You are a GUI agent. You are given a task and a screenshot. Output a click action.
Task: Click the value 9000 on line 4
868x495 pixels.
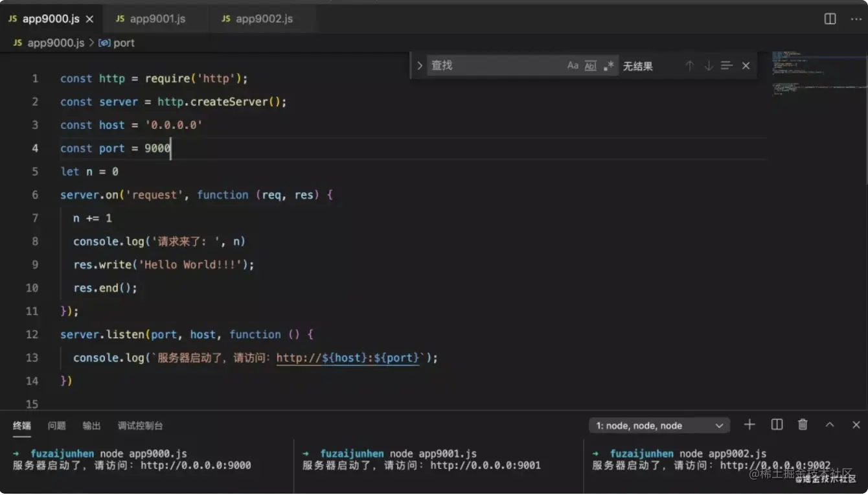coord(157,148)
